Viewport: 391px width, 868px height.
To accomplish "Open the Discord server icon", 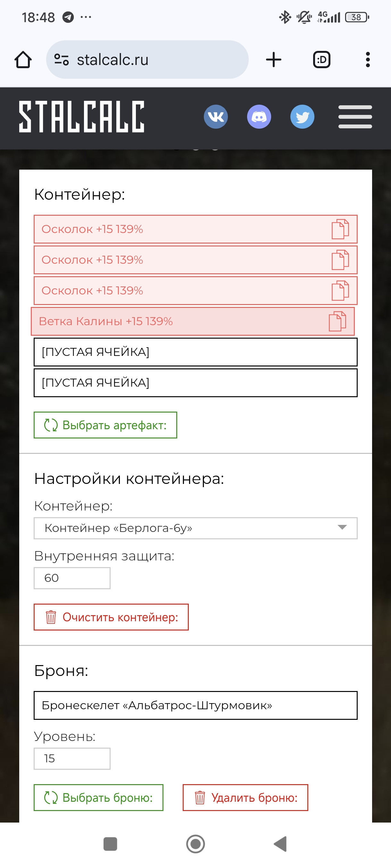I will (259, 117).
